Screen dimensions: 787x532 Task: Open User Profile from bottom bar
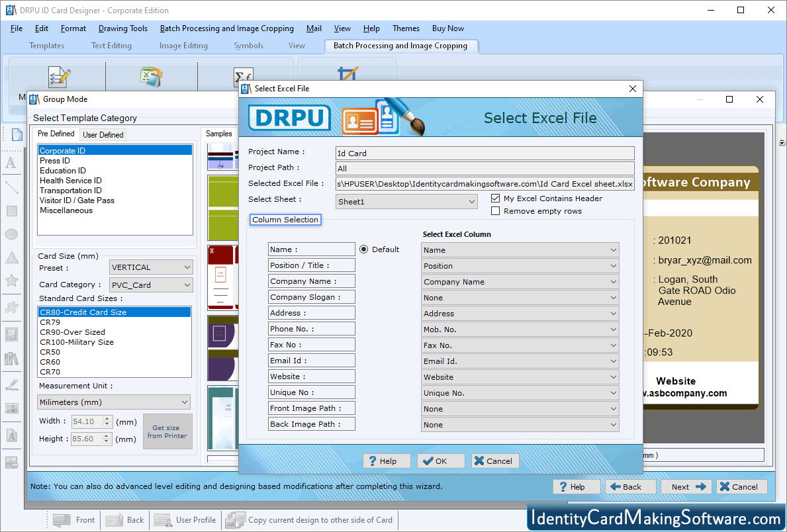click(185, 520)
